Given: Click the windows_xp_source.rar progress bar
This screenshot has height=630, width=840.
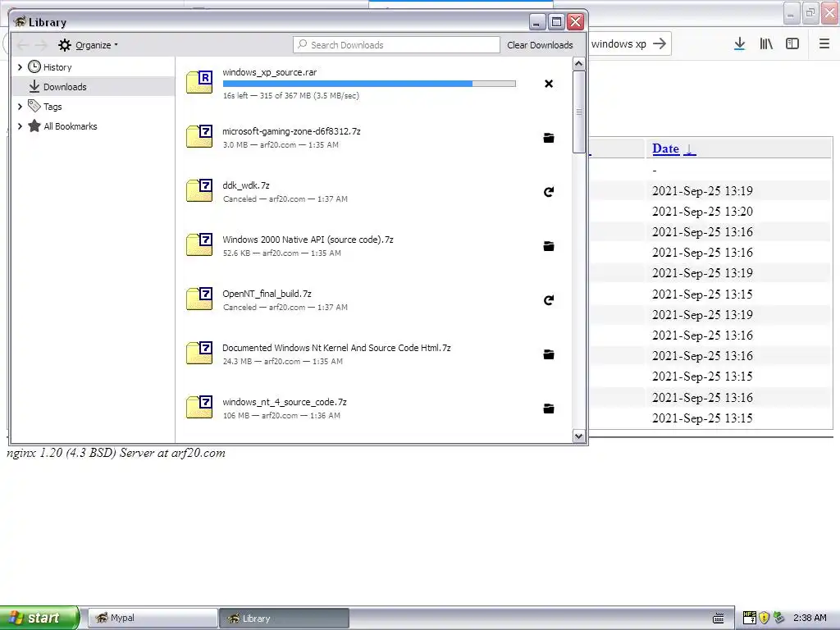Looking at the screenshot, I should coord(369,84).
